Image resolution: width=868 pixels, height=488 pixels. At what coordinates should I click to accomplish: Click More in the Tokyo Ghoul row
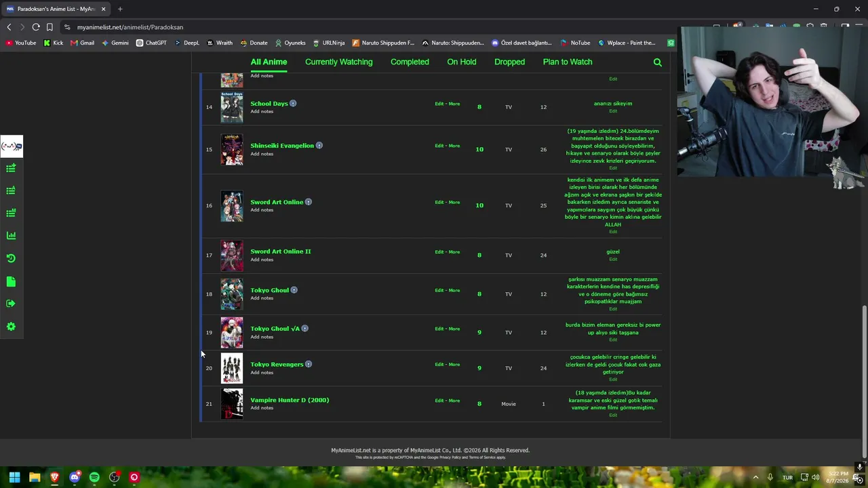[x=454, y=290]
